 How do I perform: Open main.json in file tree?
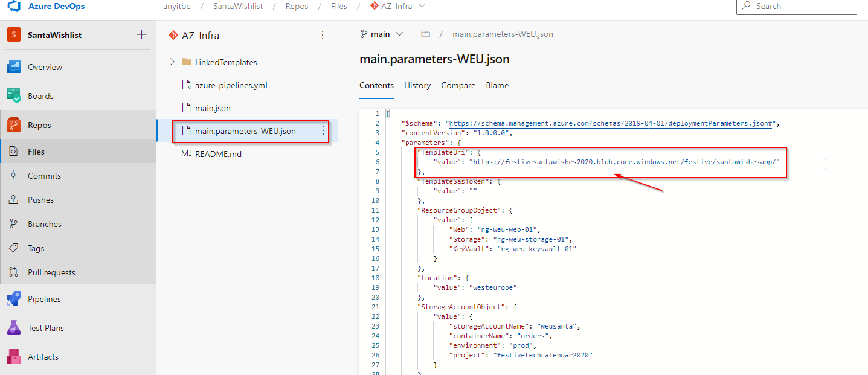click(x=213, y=108)
